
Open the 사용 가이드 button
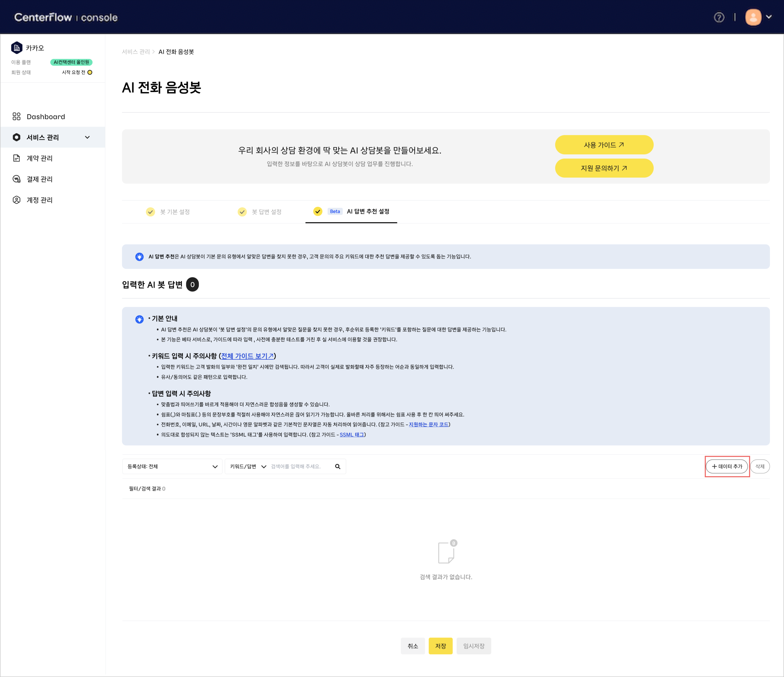click(x=604, y=145)
